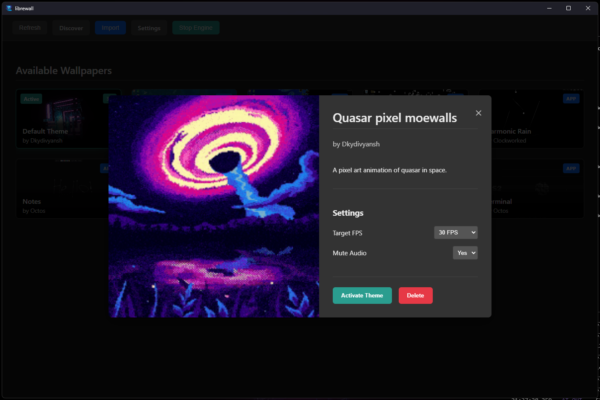Open the Target FPS dropdown

[x=456, y=232]
